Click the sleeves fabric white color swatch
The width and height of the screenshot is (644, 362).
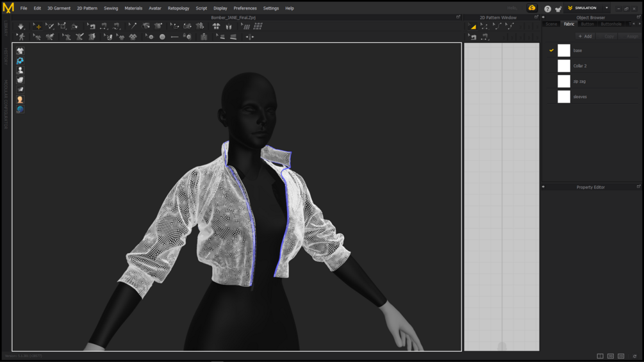pyautogui.click(x=564, y=97)
